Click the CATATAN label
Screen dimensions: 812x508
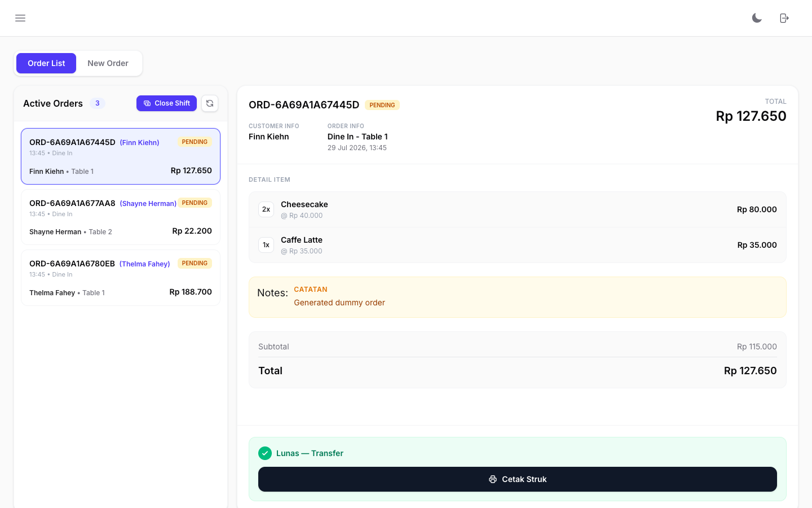(x=311, y=290)
